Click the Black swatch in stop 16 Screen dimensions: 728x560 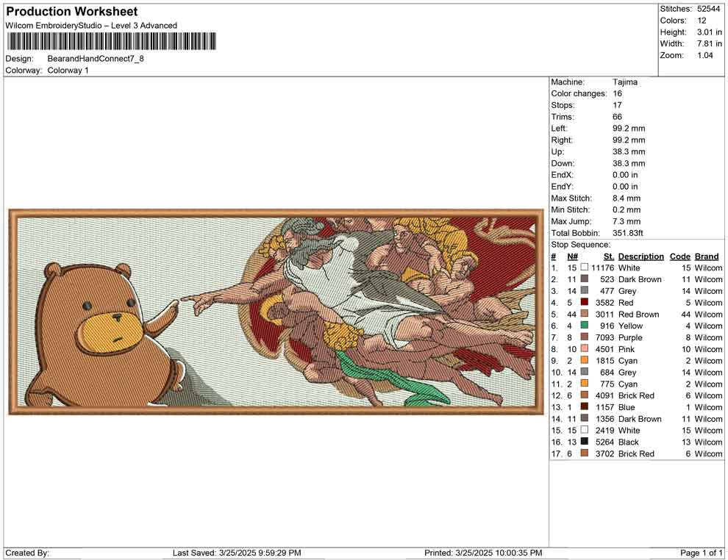click(x=584, y=441)
